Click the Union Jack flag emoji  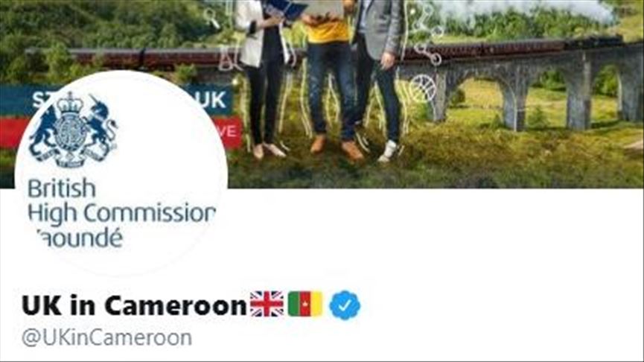[x=267, y=304]
